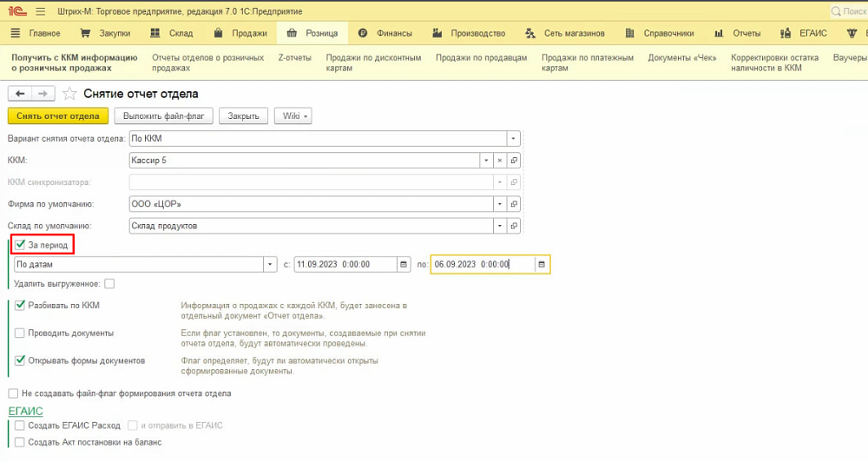
Task: Open calendar for the start date field
Action: (404, 264)
